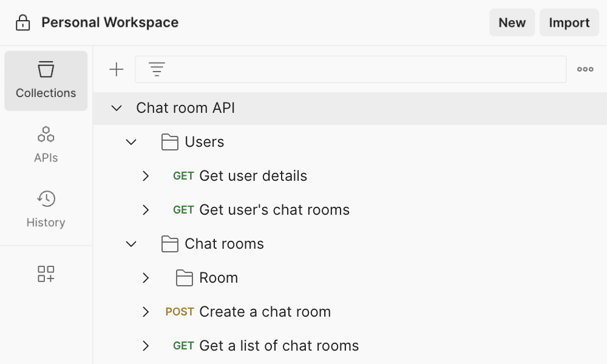Open the Collections sidebar tab
The width and height of the screenshot is (607, 364).
[x=46, y=81]
